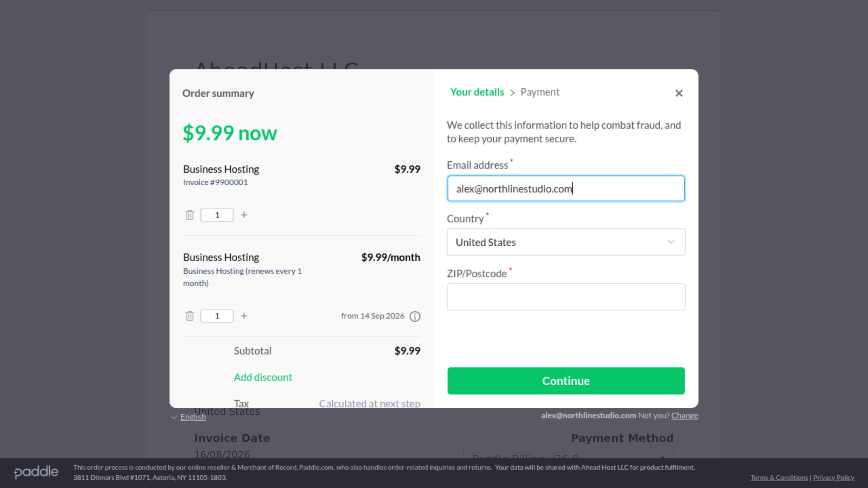Open the Privacy Policy link
Screen dimensions: 868x488
coord(833,477)
